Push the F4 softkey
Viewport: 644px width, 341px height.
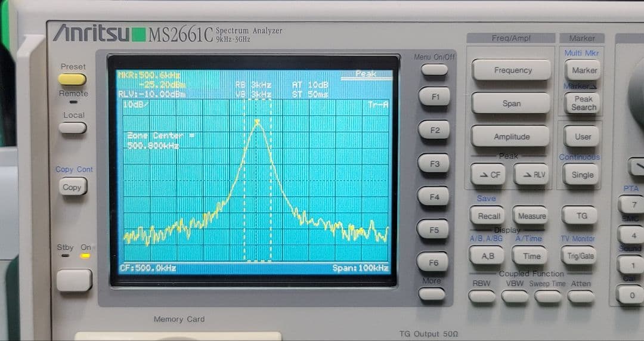coord(434,197)
